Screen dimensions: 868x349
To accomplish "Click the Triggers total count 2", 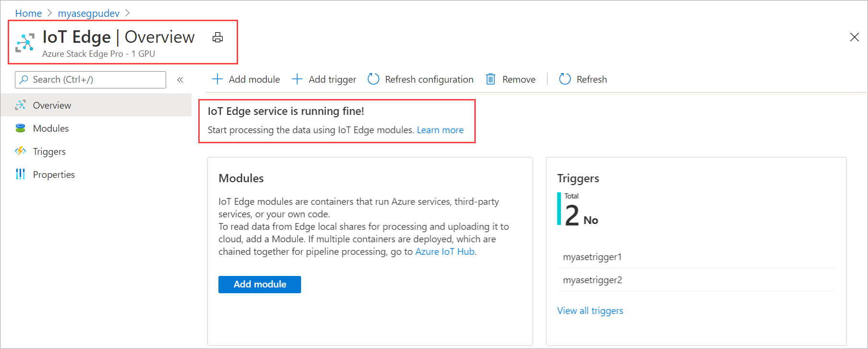I will click(x=572, y=215).
